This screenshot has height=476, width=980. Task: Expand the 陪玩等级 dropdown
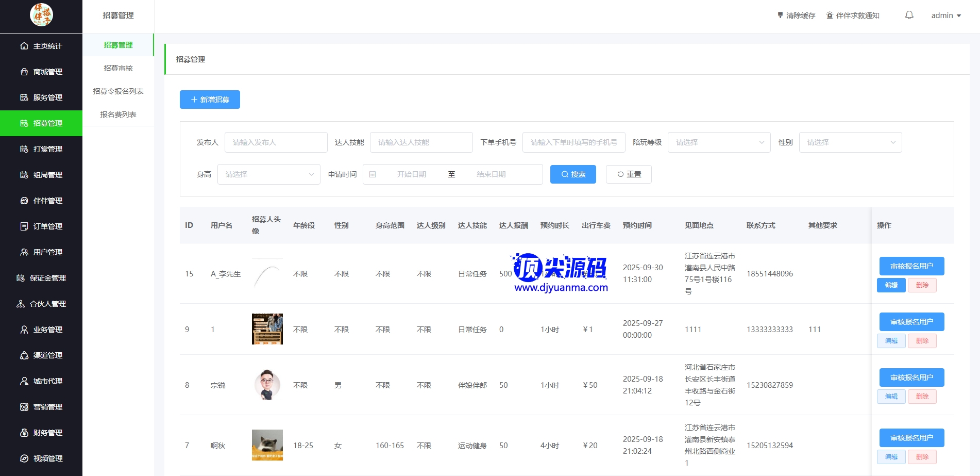pyautogui.click(x=719, y=142)
